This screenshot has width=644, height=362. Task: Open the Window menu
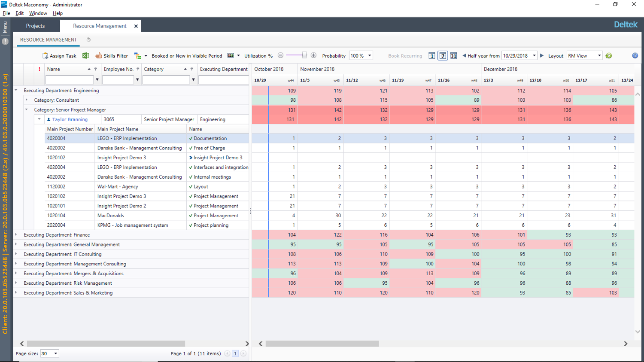pyautogui.click(x=38, y=13)
